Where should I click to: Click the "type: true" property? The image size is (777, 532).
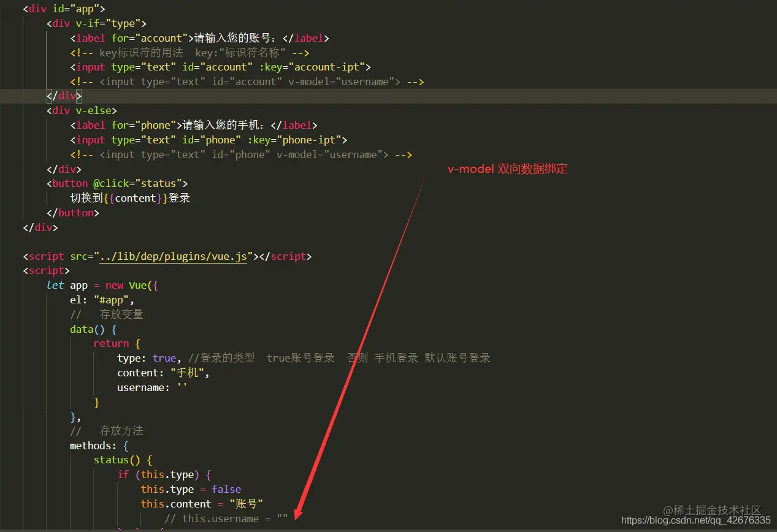pyautogui.click(x=150, y=358)
